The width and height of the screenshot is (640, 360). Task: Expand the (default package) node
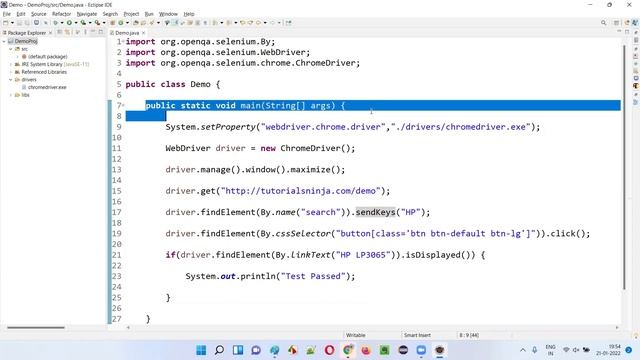[x=17, y=57]
